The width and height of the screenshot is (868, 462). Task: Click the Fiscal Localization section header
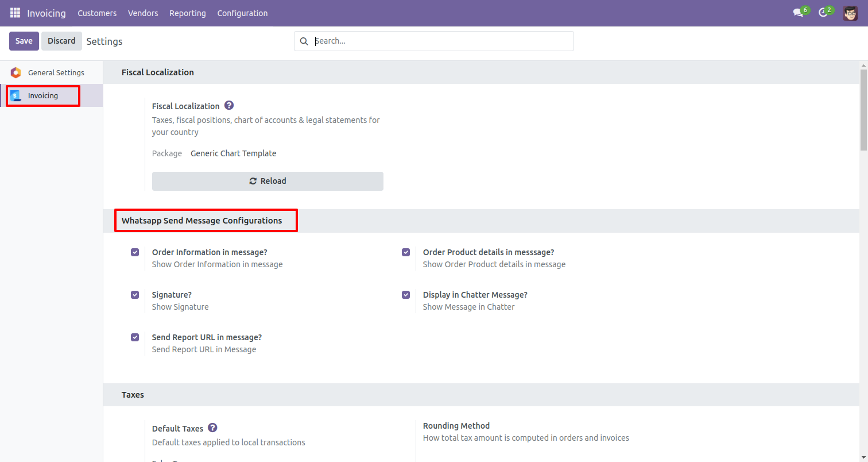click(x=158, y=72)
